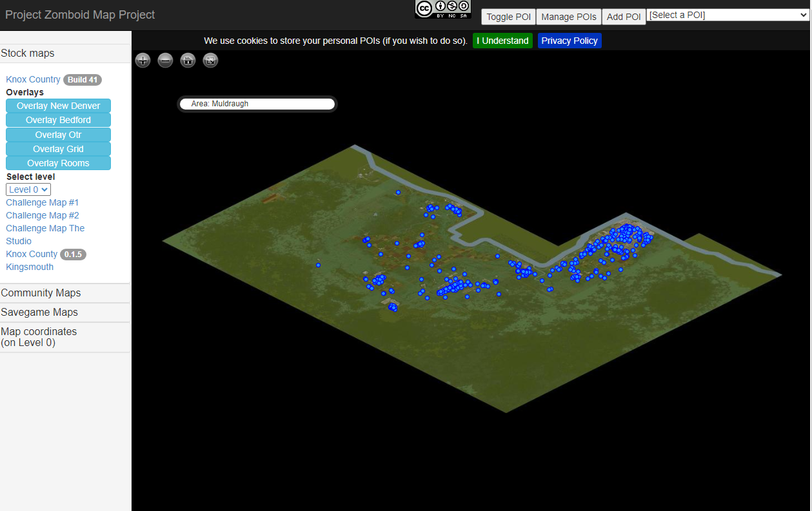This screenshot has height=511, width=812.
Task: Click the cookie notice text
Action: click(335, 41)
